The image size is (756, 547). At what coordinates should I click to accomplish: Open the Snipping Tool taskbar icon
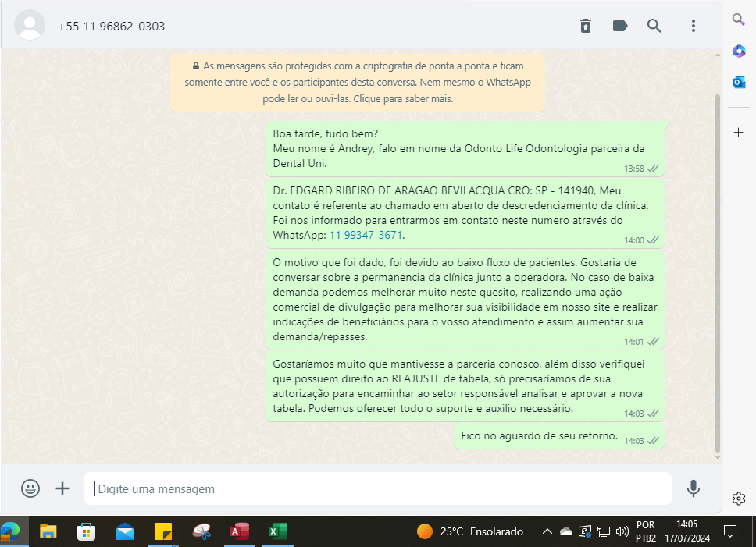(x=201, y=531)
